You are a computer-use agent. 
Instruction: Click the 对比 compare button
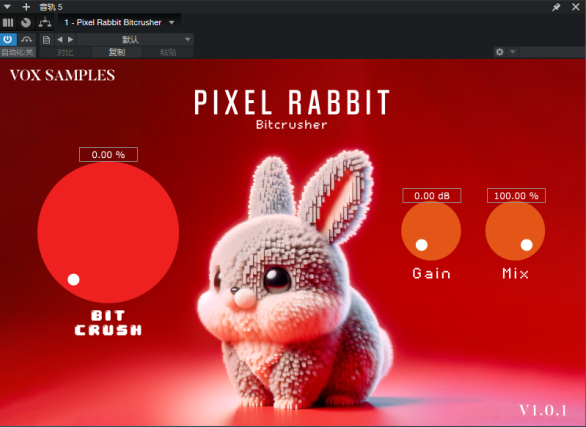65,52
